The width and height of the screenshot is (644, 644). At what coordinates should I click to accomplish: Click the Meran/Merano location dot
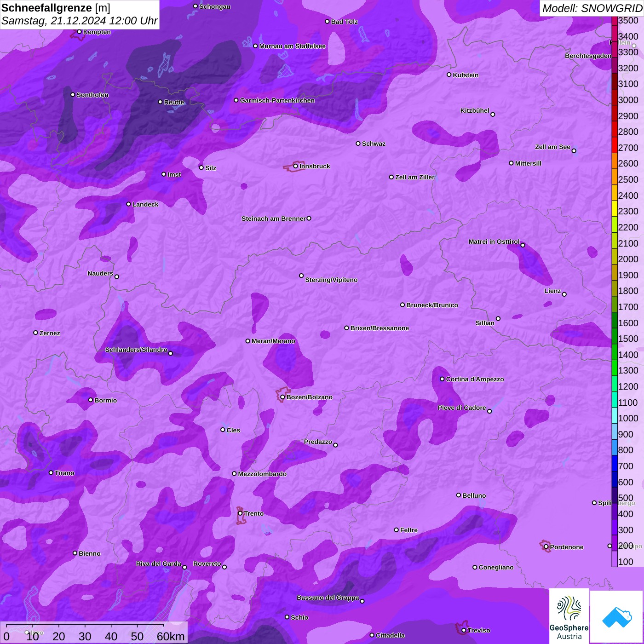click(248, 341)
